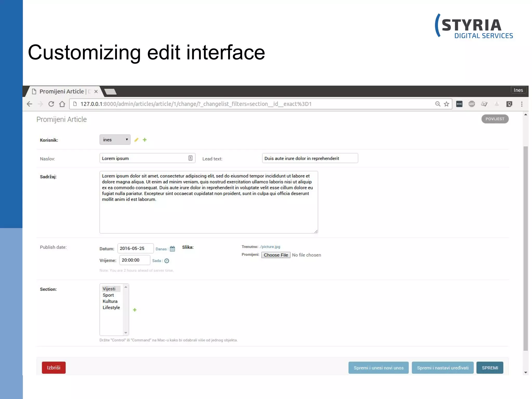The height and width of the screenshot is (399, 532).
Task: Add new Korisnik with green plus
Action: pyautogui.click(x=145, y=140)
